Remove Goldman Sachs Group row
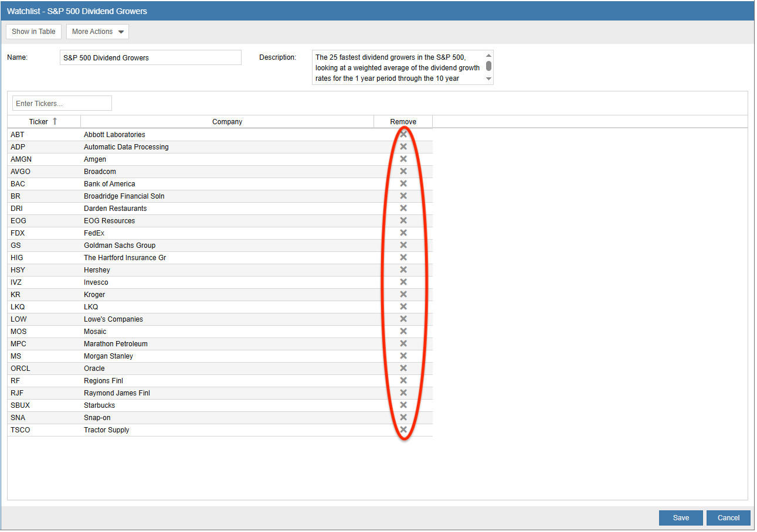Viewport: 757px width, 532px height. (403, 245)
